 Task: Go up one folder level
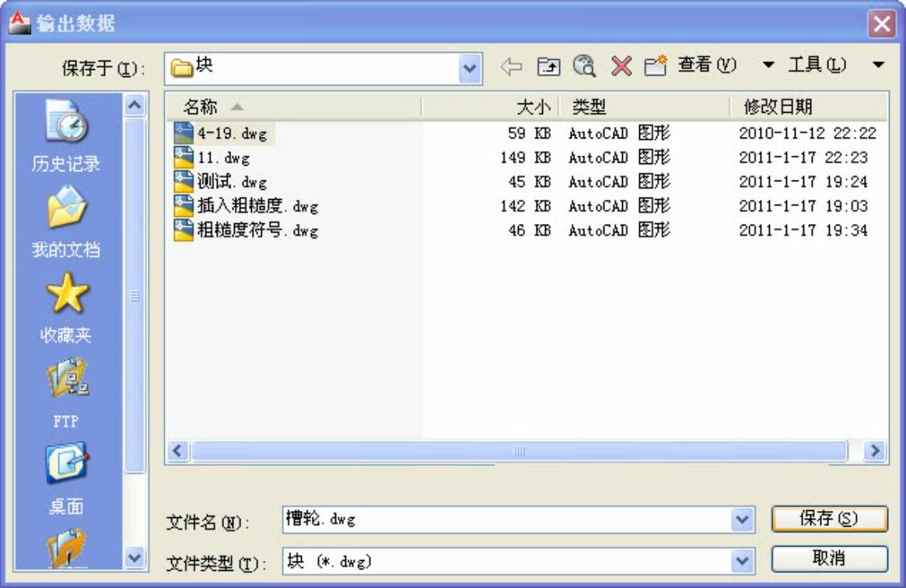coord(548,66)
